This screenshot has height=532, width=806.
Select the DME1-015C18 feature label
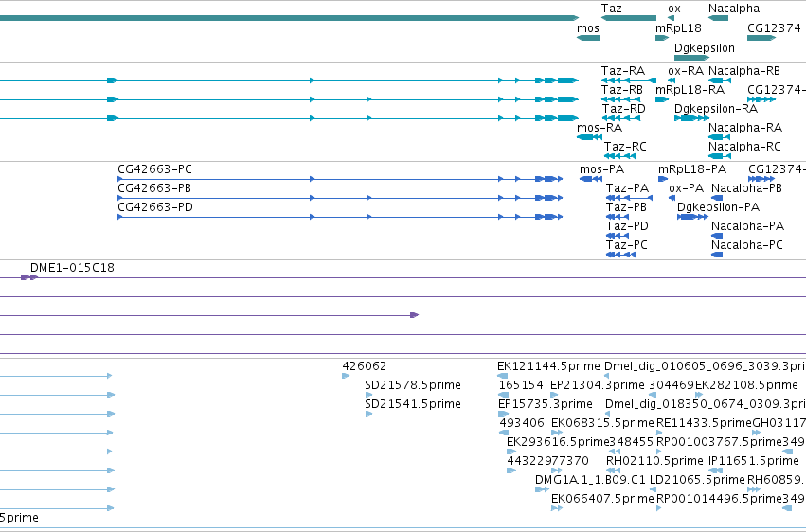[72, 268]
